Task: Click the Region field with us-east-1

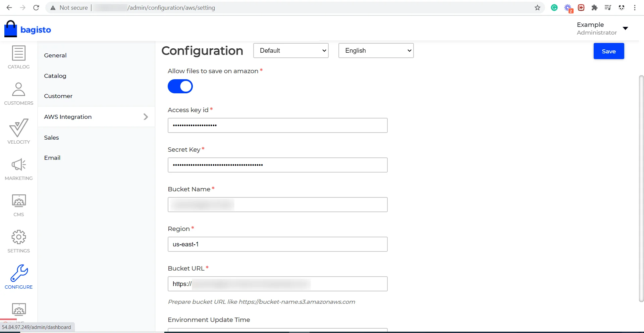Action: [x=278, y=244]
